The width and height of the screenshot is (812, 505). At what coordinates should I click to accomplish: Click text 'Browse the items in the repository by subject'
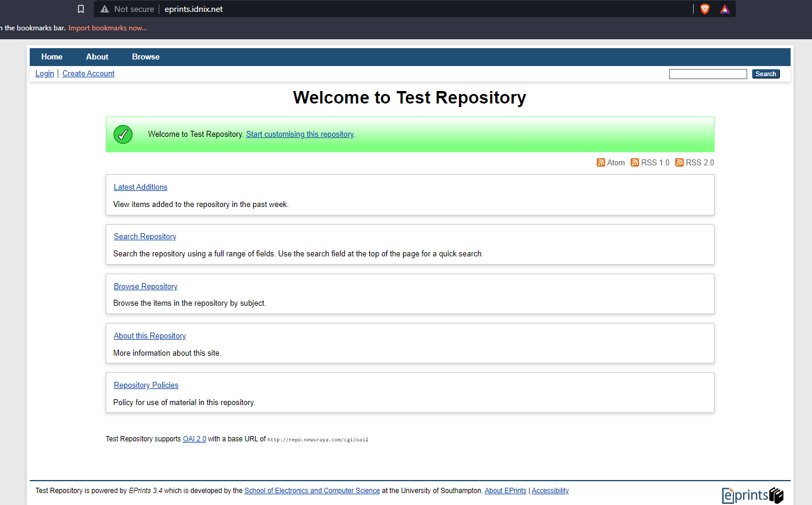189,303
